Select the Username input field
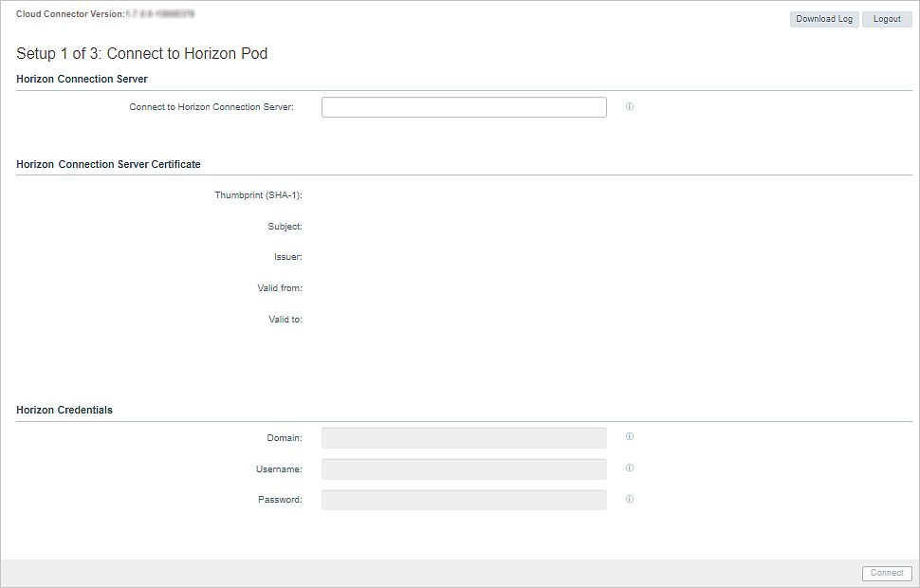The height and width of the screenshot is (588, 920). [464, 469]
